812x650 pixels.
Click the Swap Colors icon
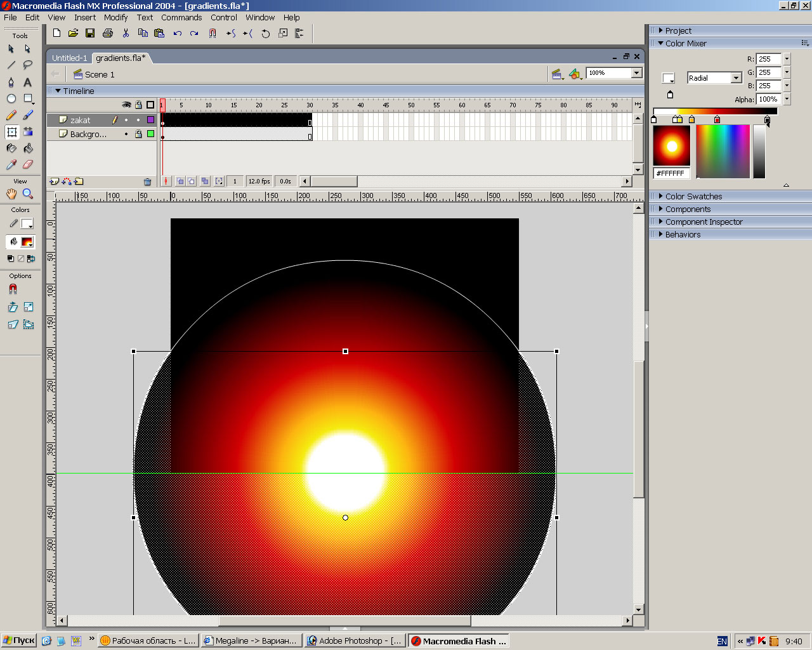(32, 258)
